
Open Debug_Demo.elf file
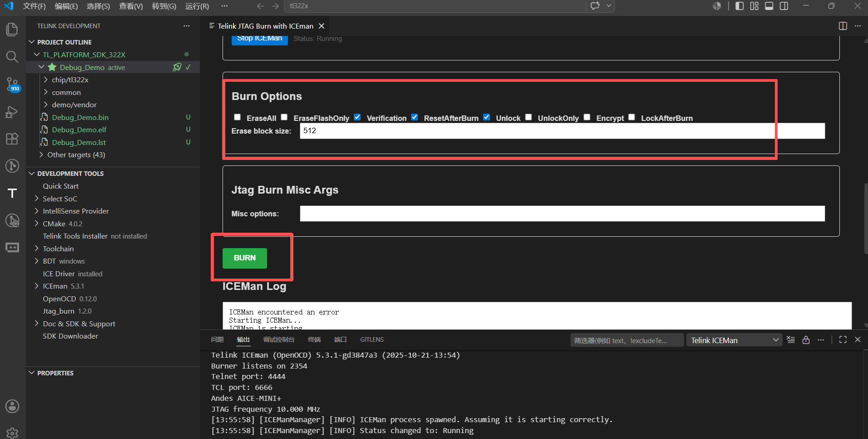click(79, 130)
